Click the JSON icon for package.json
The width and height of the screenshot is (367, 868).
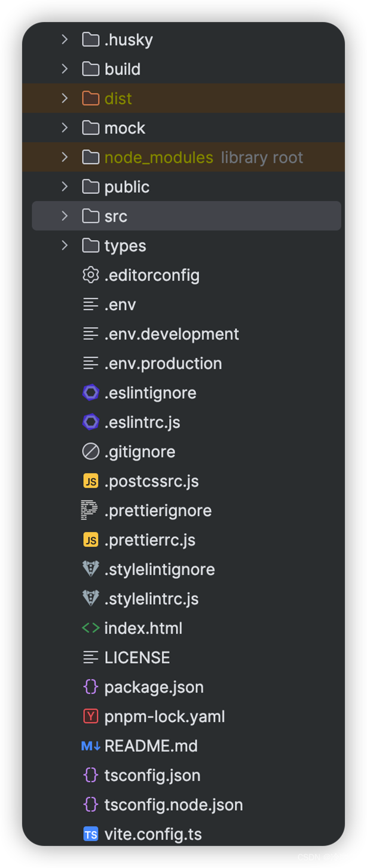[91, 687]
